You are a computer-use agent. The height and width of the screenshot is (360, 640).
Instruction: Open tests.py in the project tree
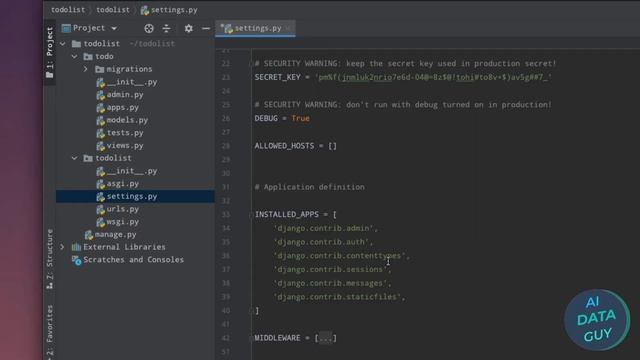click(x=125, y=133)
